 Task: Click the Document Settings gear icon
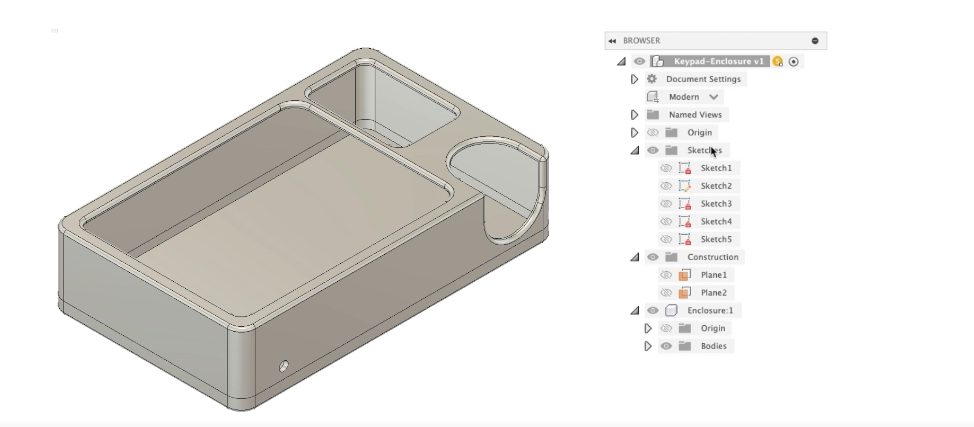click(652, 79)
